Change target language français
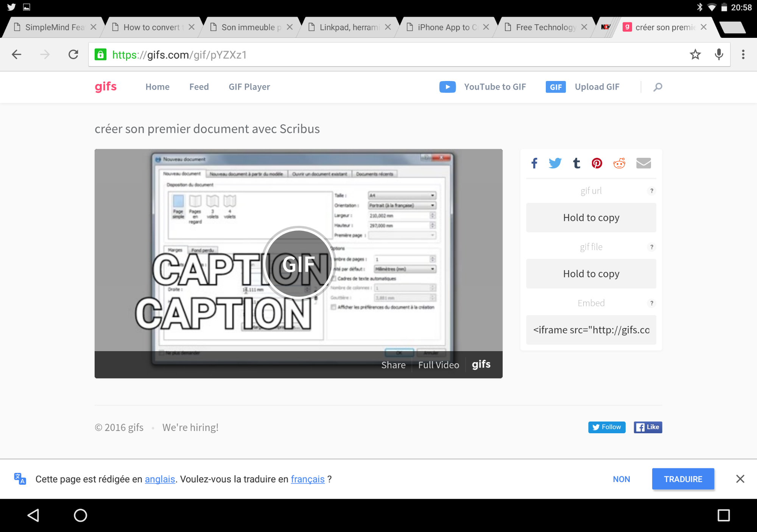The height and width of the screenshot is (532, 757). [x=308, y=479]
